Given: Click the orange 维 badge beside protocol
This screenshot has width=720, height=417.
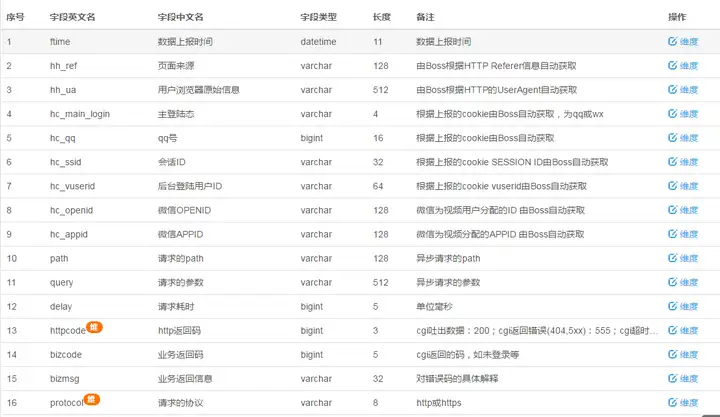Looking at the screenshot, I should pyautogui.click(x=91, y=399).
